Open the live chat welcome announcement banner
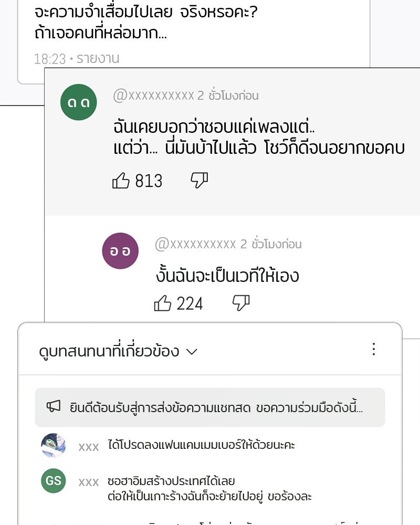The width and height of the screenshot is (420, 525). 210,407
